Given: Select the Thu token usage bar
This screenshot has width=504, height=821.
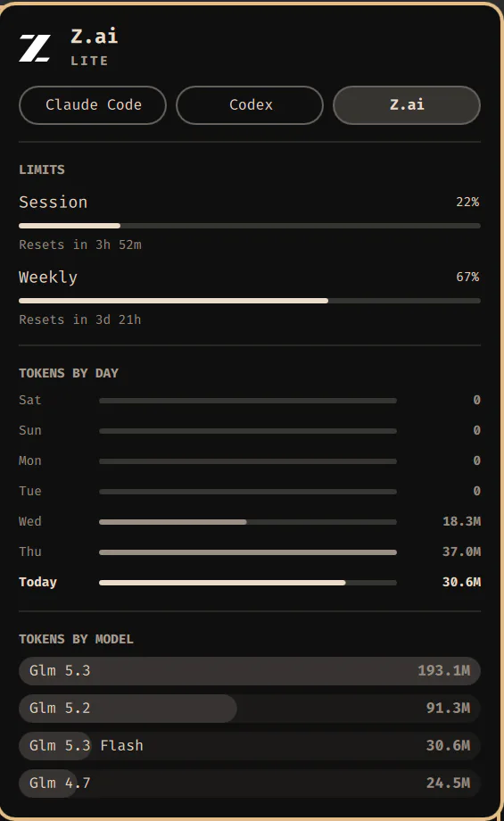Looking at the screenshot, I should coord(248,552).
